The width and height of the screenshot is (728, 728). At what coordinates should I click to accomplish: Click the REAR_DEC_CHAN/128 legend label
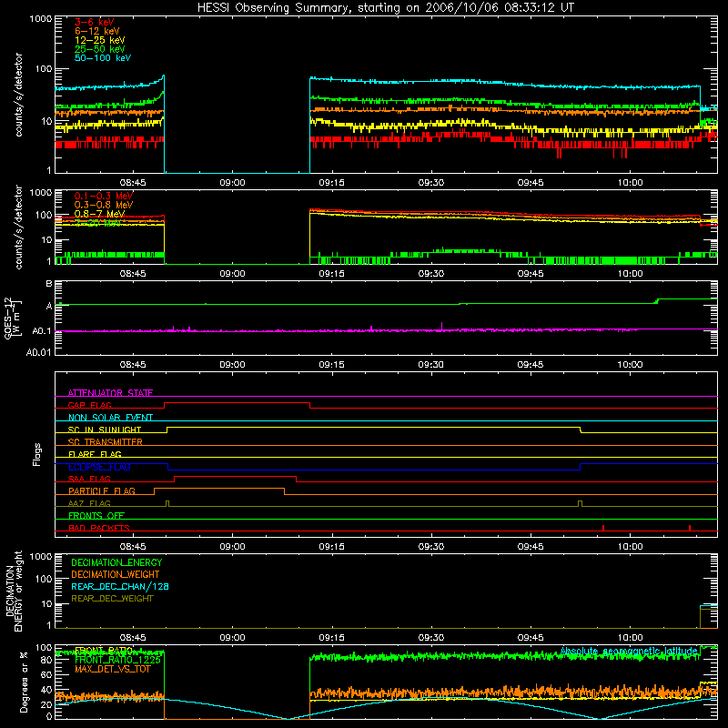(120, 586)
